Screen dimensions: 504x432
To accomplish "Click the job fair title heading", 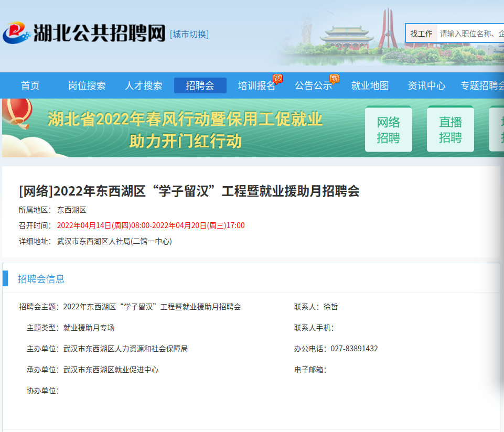I will (189, 191).
